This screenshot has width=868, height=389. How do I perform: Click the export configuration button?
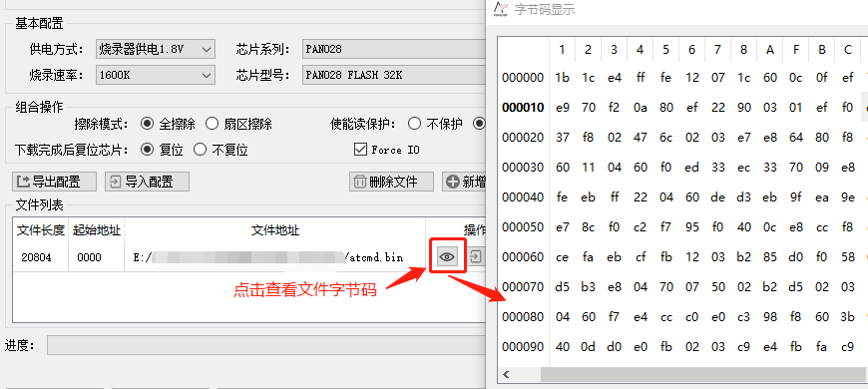[x=54, y=182]
